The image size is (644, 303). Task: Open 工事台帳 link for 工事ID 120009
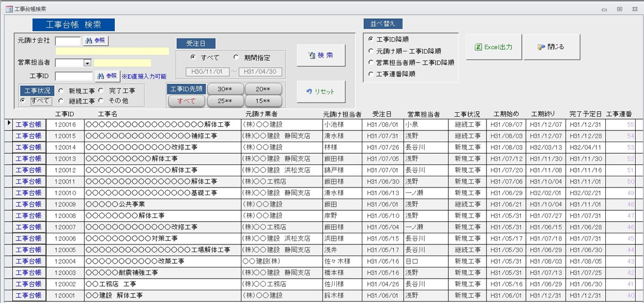pyautogui.click(x=28, y=204)
